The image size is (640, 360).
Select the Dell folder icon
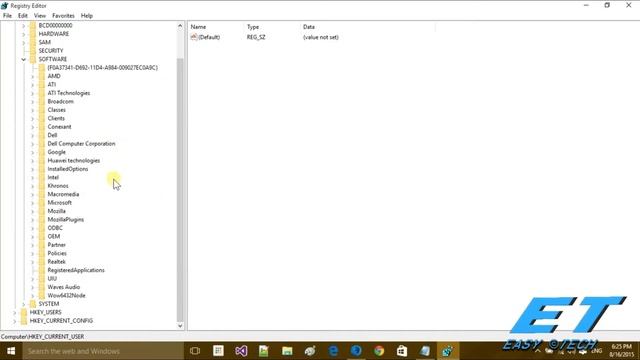(x=42, y=135)
